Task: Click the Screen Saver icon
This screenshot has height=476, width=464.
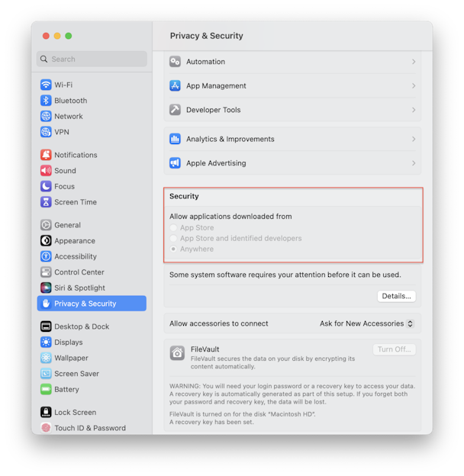Action: (x=46, y=374)
